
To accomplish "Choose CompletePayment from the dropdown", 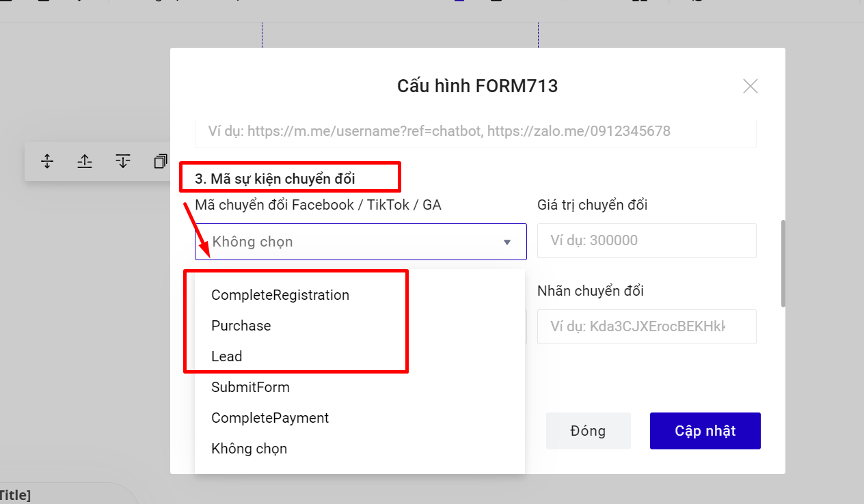I will [x=270, y=418].
